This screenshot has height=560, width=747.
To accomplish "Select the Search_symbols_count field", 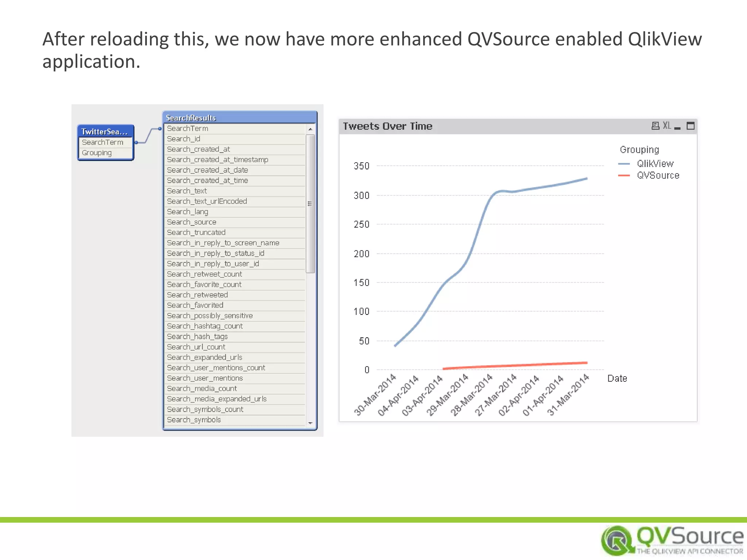I will (x=235, y=409).
